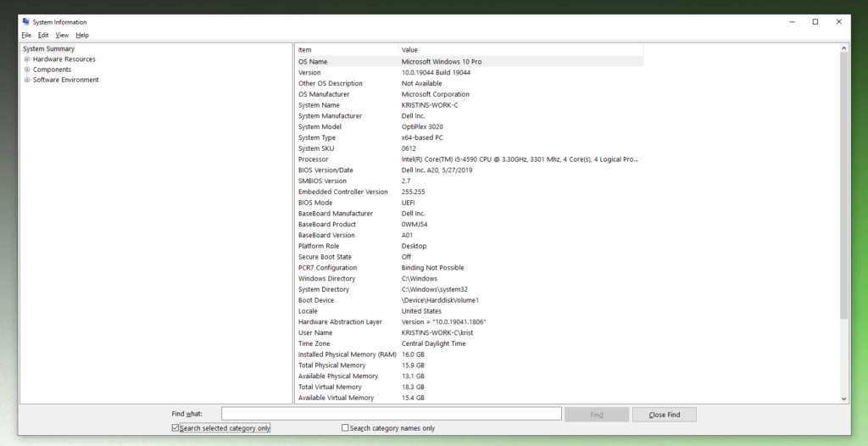This screenshot has width=868, height=446.
Task: Click value '10.0.19044 Build 19044'
Action: click(x=436, y=73)
